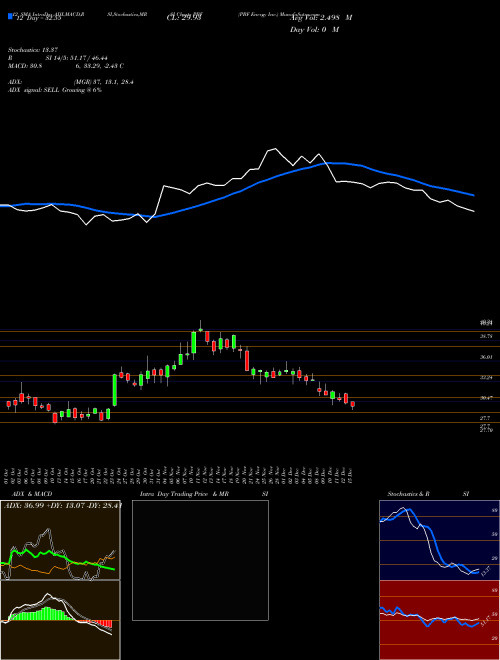This screenshot has width=500, height=660.
Task: Click the SI 14/3: 51.17 / 46.44 RSI text
Action: tap(76, 58)
